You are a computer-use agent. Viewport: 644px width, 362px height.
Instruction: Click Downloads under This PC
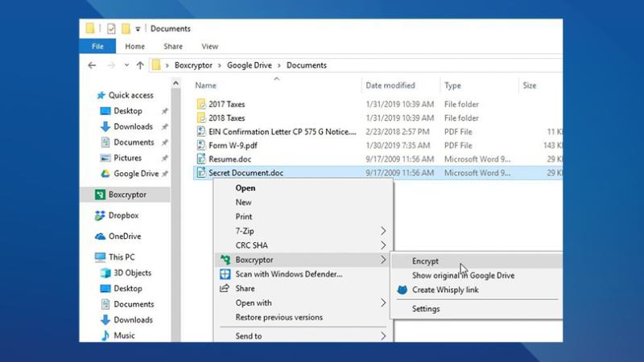[133, 319]
